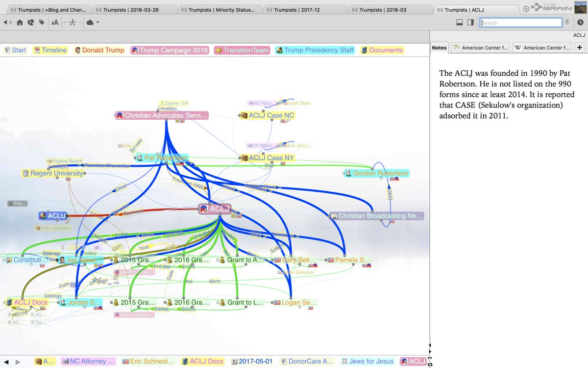588x368 pixels.
Task: Open the tags icon in toolbar
Action: click(x=41, y=22)
